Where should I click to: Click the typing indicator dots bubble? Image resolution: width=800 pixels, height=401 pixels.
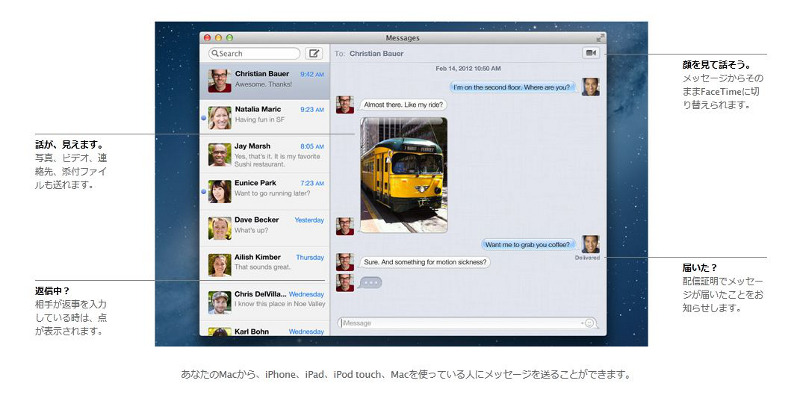click(370, 282)
